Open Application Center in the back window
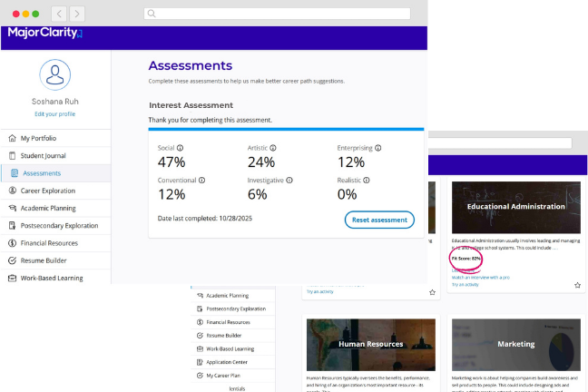The width and height of the screenshot is (588, 392). (233, 362)
